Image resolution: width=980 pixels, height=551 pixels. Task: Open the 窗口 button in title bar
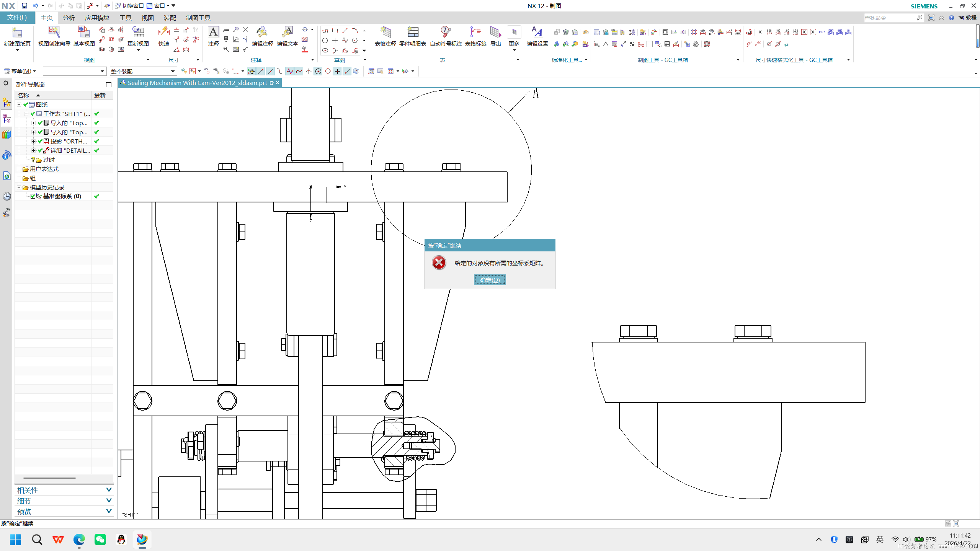(158, 6)
